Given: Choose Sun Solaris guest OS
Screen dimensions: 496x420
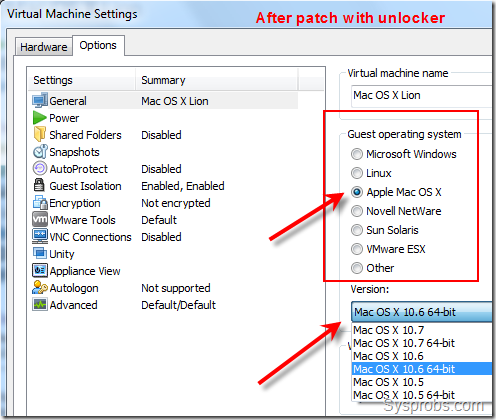Looking at the screenshot, I should point(357,230).
